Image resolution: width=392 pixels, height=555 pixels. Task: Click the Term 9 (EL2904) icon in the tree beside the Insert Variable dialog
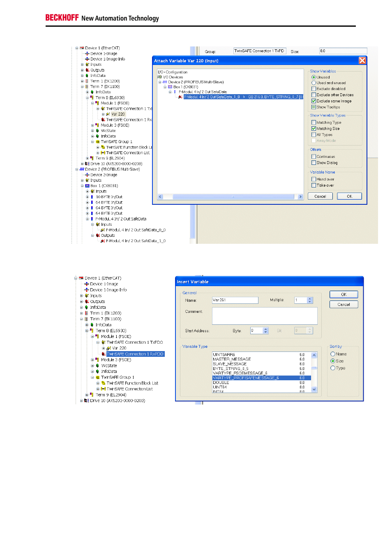pyautogui.click(x=92, y=395)
